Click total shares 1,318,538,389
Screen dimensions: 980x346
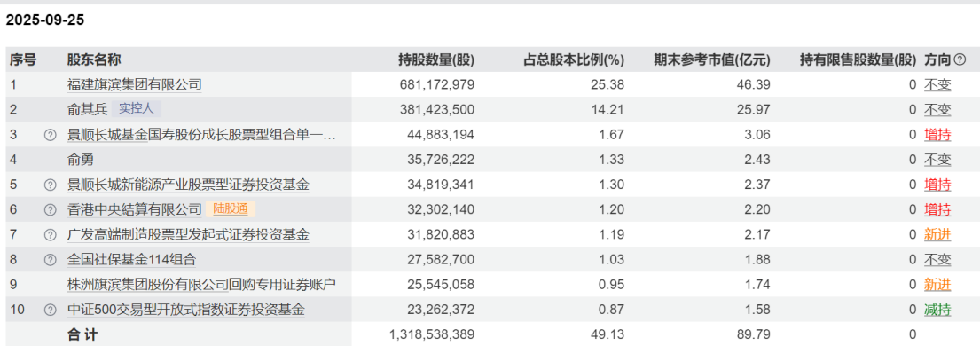pos(432,335)
